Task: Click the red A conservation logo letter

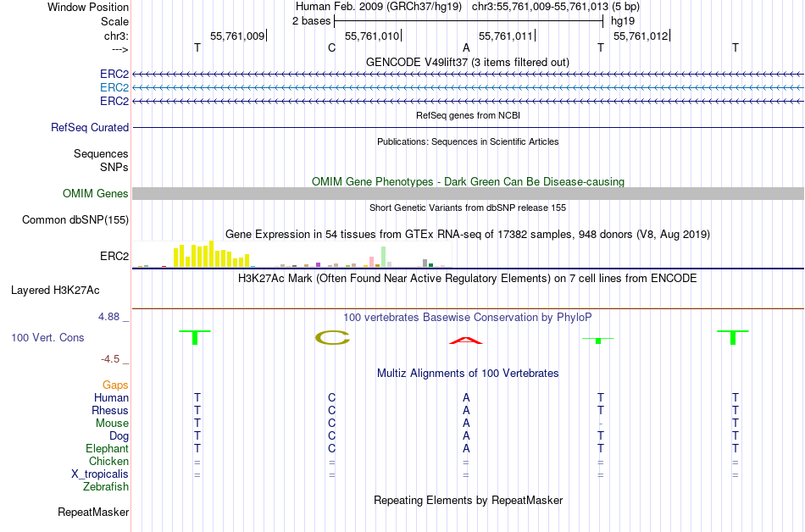Action: 466,341
